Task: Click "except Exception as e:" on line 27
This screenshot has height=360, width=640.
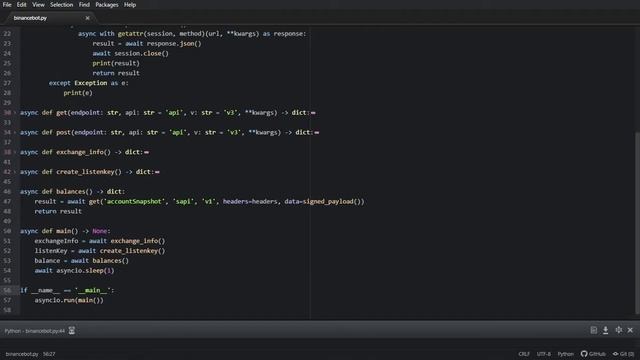Action: [89, 83]
